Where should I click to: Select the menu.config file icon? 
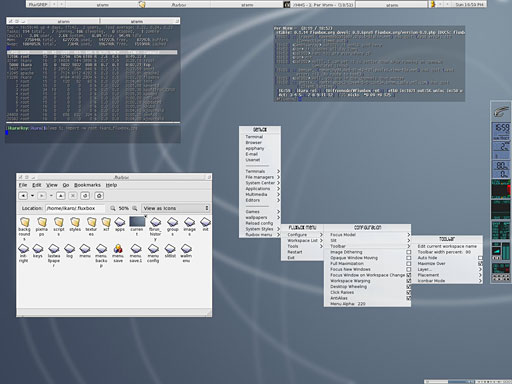pyautogui.click(x=153, y=248)
